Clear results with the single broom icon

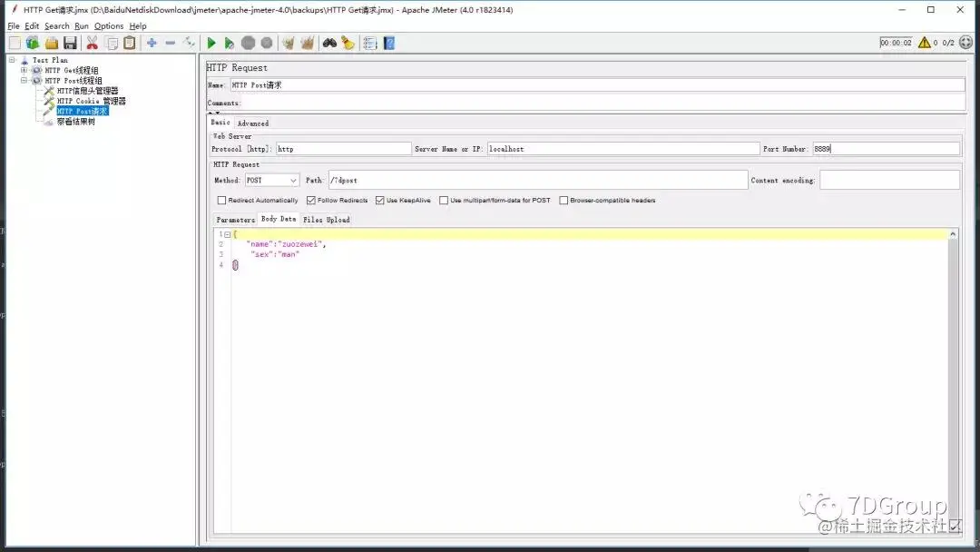tap(288, 44)
